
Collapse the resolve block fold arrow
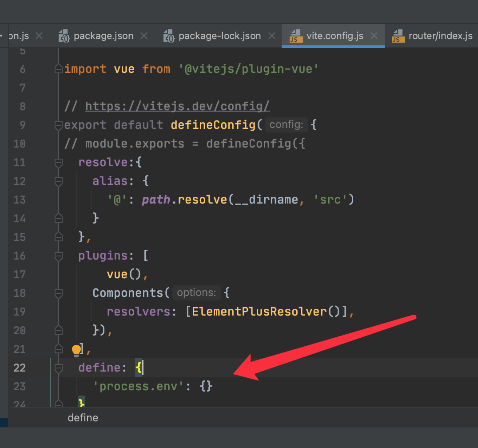pyautogui.click(x=58, y=162)
